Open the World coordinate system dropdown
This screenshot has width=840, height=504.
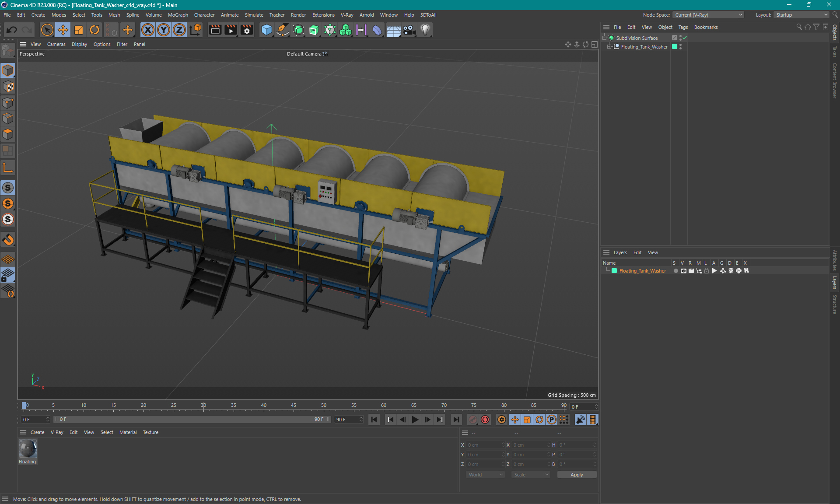click(486, 475)
